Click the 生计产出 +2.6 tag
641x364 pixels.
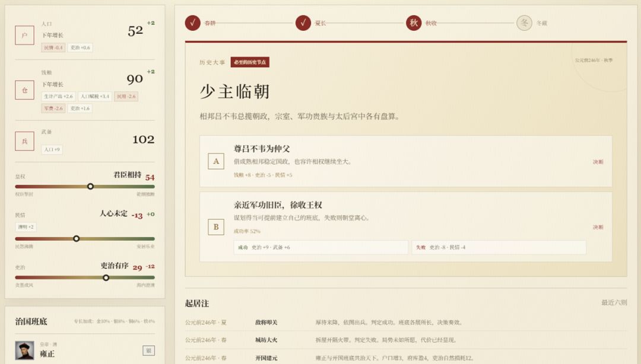pyautogui.click(x=58, y=97)
